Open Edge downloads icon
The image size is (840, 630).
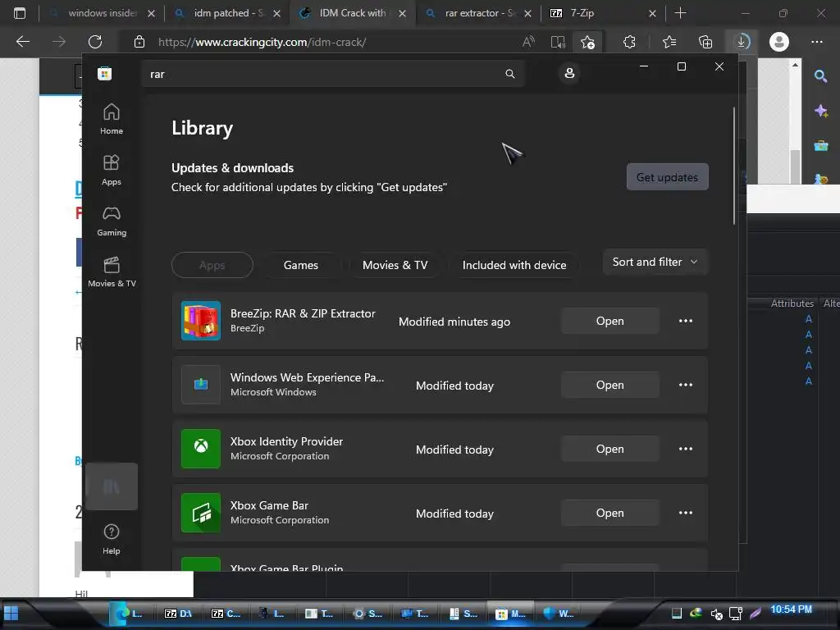point(742,42)
